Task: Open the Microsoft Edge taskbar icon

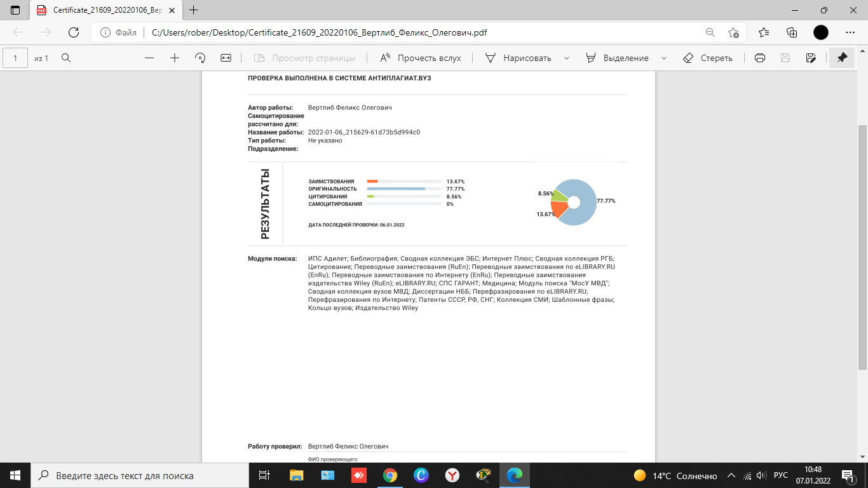Action: coord(515,475)
